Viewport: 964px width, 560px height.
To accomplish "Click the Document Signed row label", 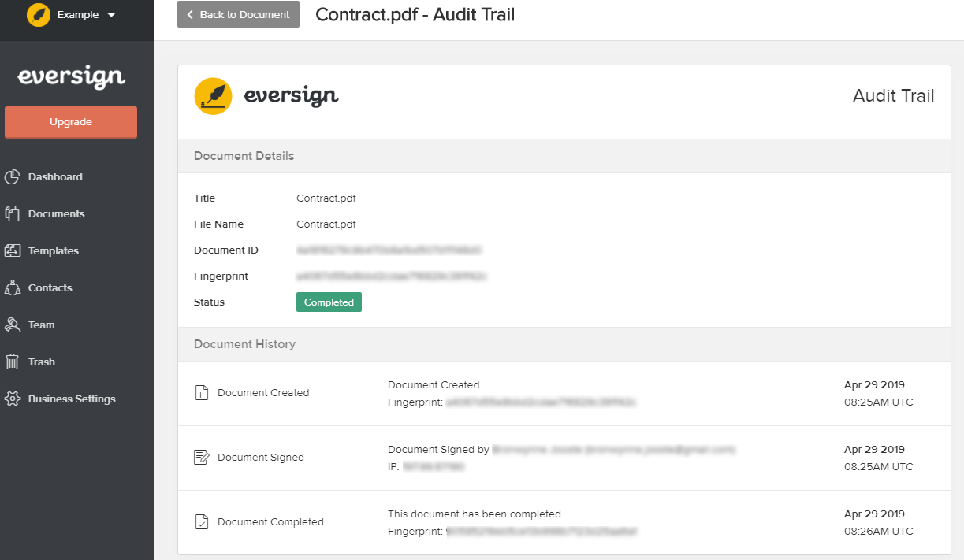I will pos(261,458).
